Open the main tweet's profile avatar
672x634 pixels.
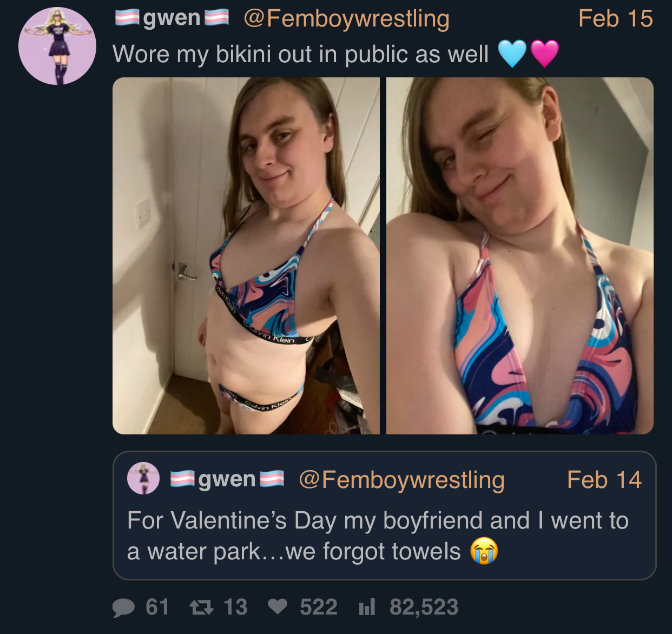57,46
